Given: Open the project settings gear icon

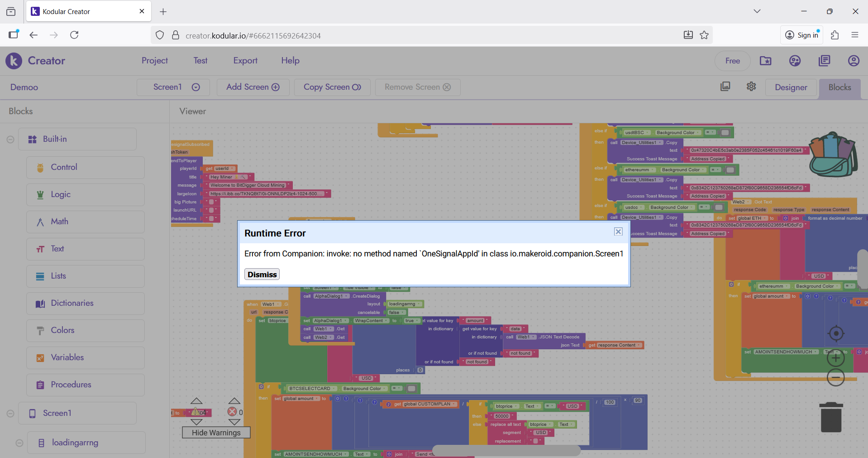Looking at the screenshot, I should (x=751, y=87).
